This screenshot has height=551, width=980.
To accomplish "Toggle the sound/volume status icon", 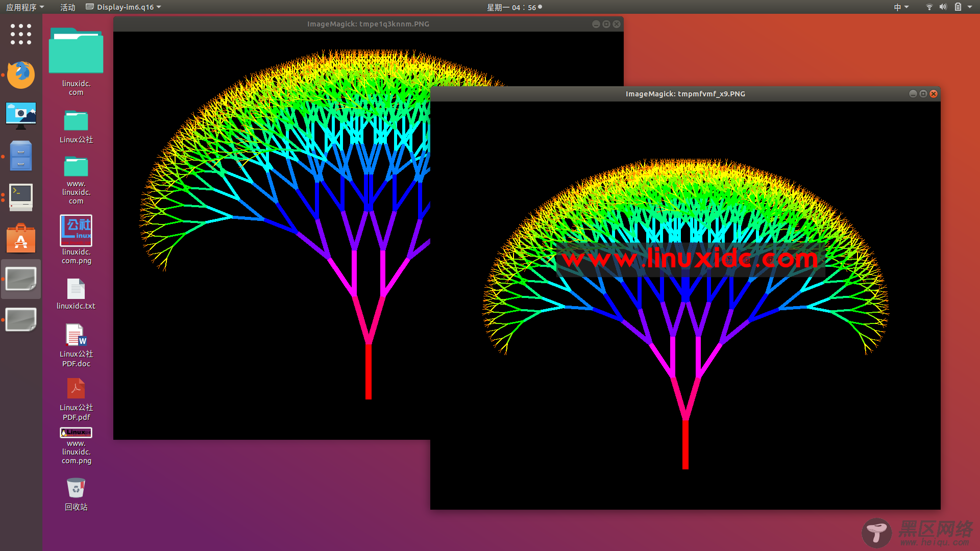I will pos(942,7).
